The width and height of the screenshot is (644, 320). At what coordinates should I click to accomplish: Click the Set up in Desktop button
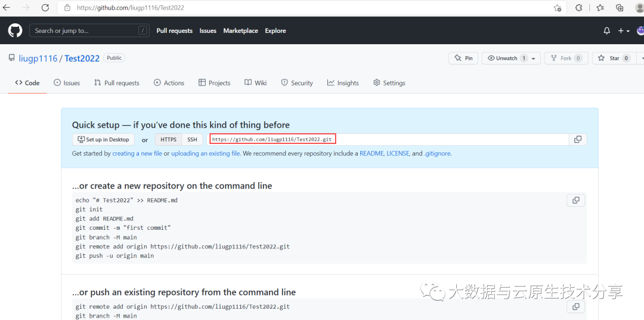[104, 140]
